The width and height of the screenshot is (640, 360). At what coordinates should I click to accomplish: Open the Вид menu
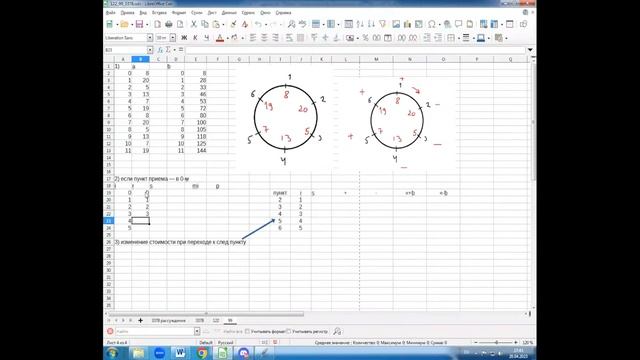pos(143,13)
